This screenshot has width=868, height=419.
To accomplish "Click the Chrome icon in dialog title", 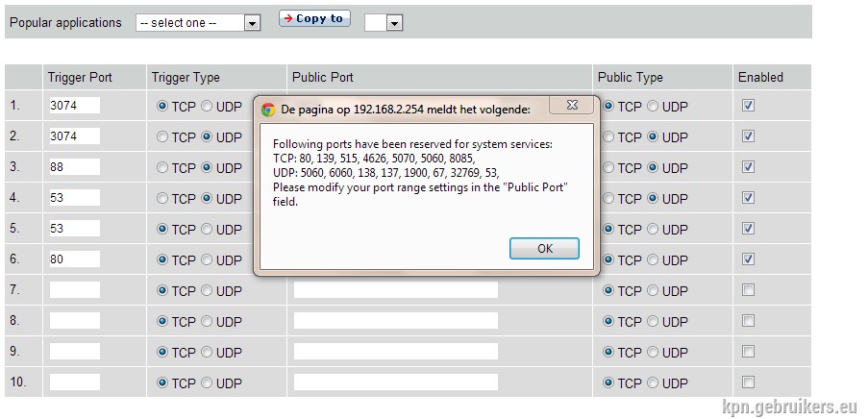I will (x=268, y=109).
